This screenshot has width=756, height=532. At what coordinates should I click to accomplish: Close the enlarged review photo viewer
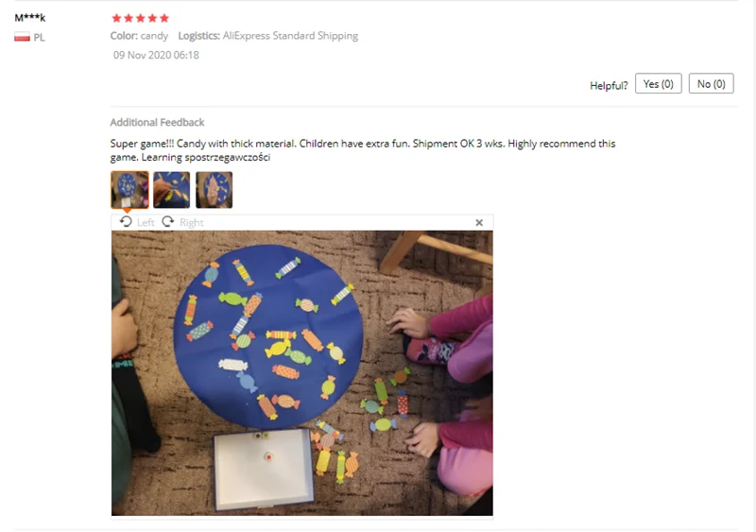[x=479, y=222]
